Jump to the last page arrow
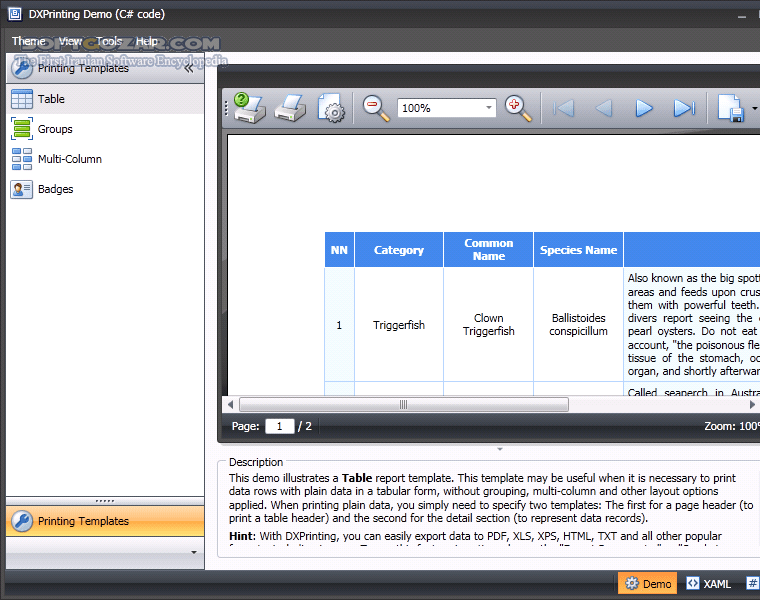The image size is (760, 600). pos(684,108)
